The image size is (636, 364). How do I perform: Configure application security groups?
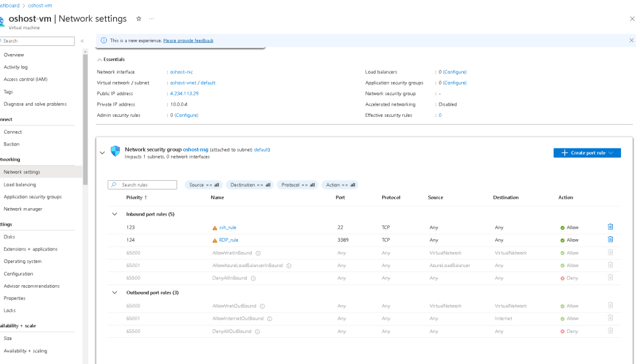point(454,83)
